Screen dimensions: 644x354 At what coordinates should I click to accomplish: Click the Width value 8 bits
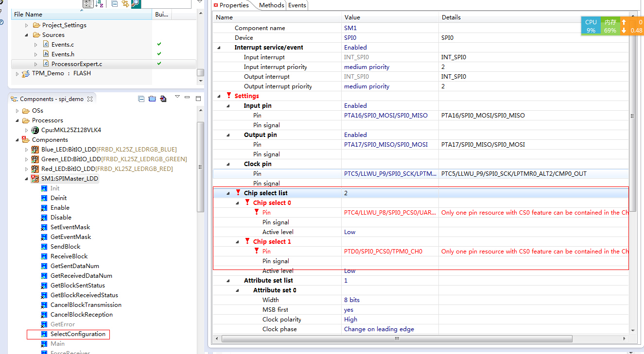click(352, 300)
